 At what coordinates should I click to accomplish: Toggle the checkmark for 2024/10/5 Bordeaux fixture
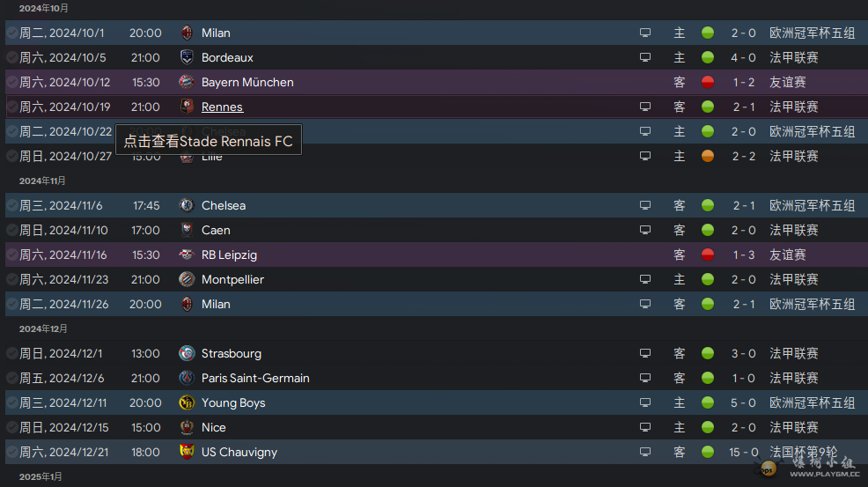(11, 57)
